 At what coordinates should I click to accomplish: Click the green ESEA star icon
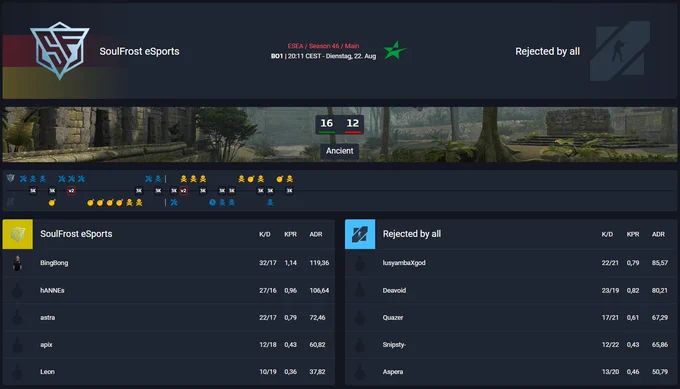tap(394, 51)
